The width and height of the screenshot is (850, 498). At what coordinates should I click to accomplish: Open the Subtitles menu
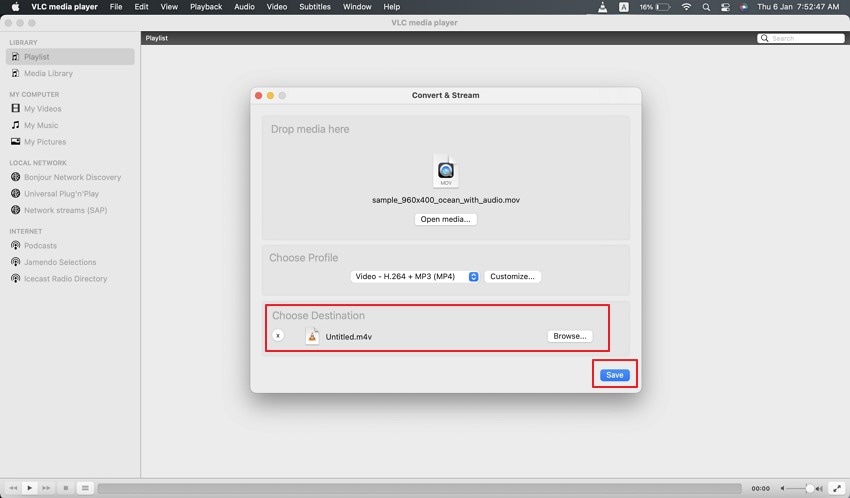pyautogui.click(x=315, y=7)
